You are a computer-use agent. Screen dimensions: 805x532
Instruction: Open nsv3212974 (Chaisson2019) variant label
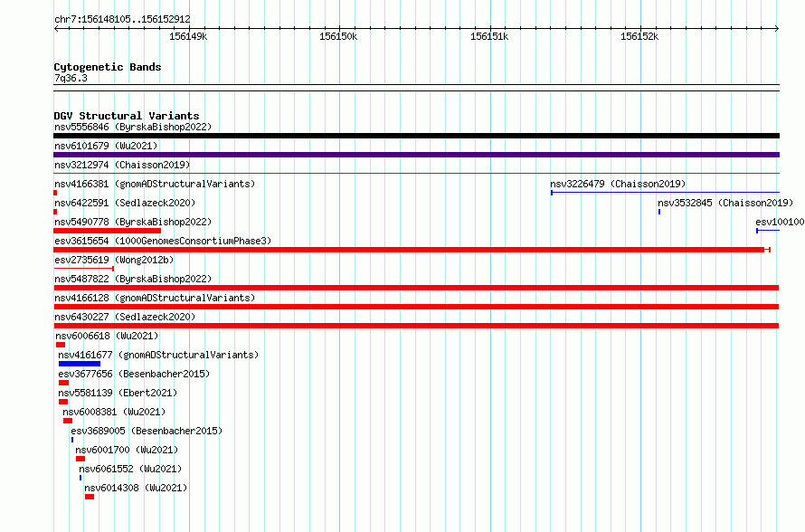point(122,165)
